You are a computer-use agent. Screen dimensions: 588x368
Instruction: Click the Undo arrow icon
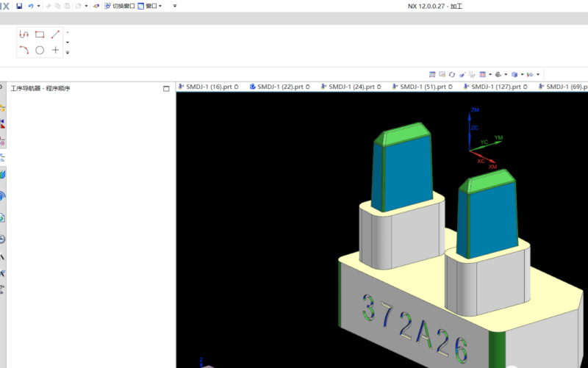tap(31, 6)
